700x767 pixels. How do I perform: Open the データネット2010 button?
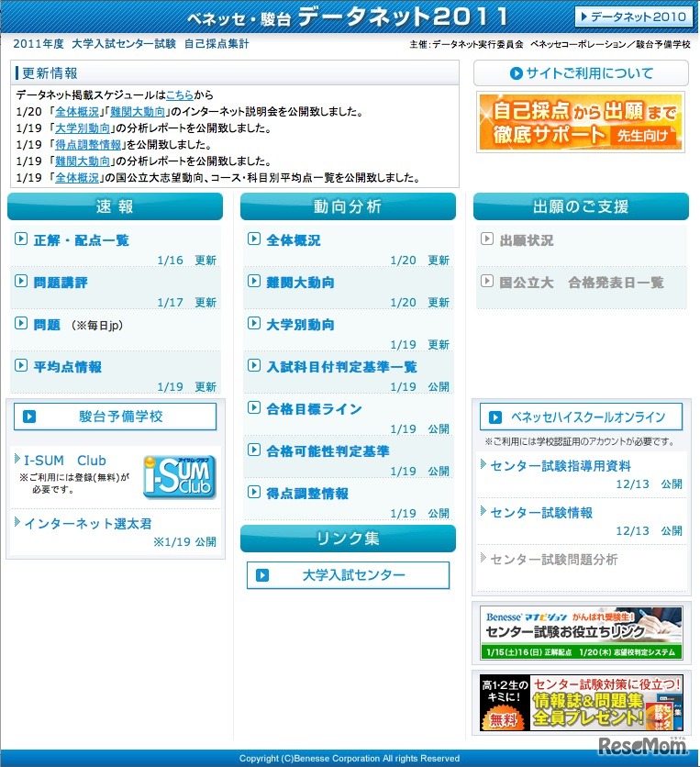click(634, 17)
